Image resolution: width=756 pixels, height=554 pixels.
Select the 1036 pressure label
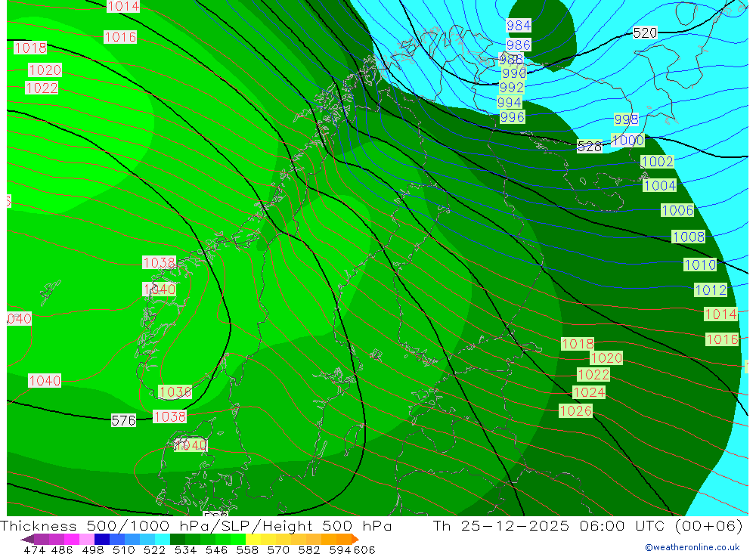[175, 392]
